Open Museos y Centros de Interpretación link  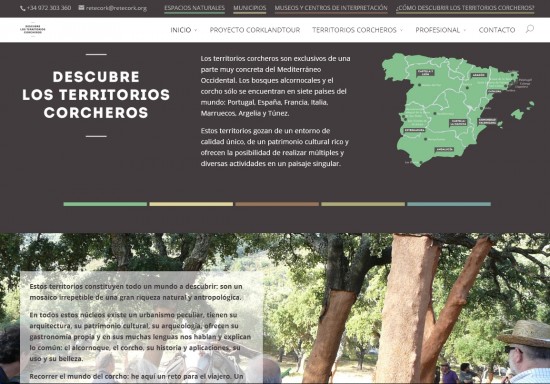(331, 8)
